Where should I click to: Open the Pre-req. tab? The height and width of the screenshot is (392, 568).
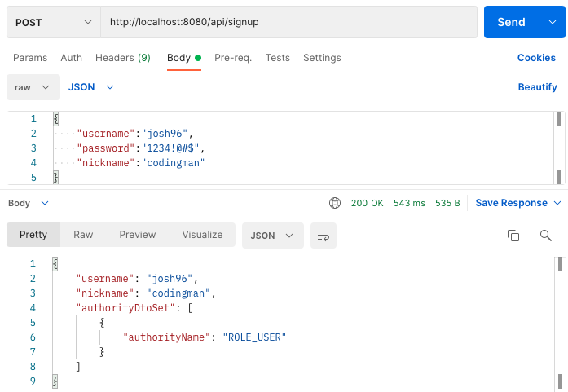[x=233, y=58]
